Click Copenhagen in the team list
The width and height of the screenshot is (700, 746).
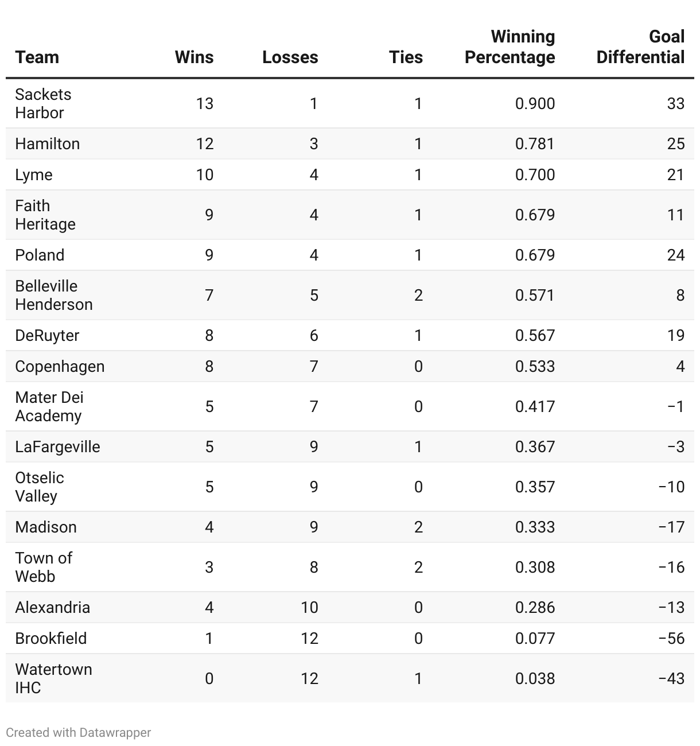[60, 366]
